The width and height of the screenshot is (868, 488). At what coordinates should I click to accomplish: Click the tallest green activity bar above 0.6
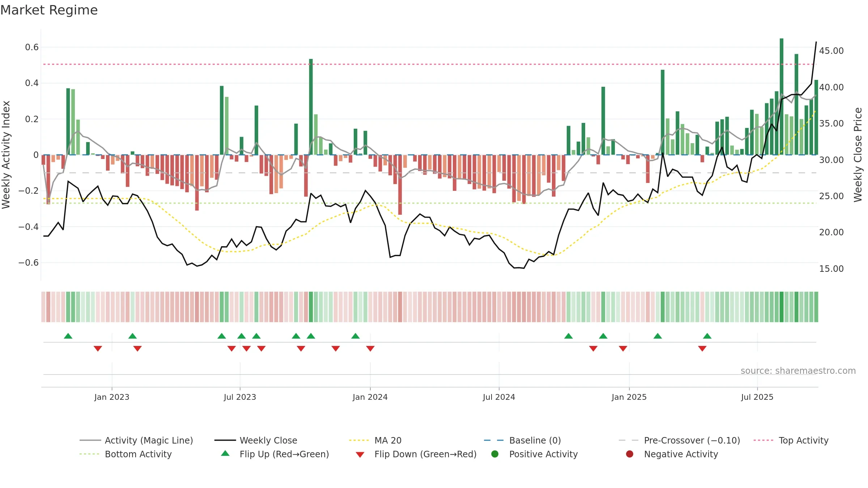(x=782, y=97)
